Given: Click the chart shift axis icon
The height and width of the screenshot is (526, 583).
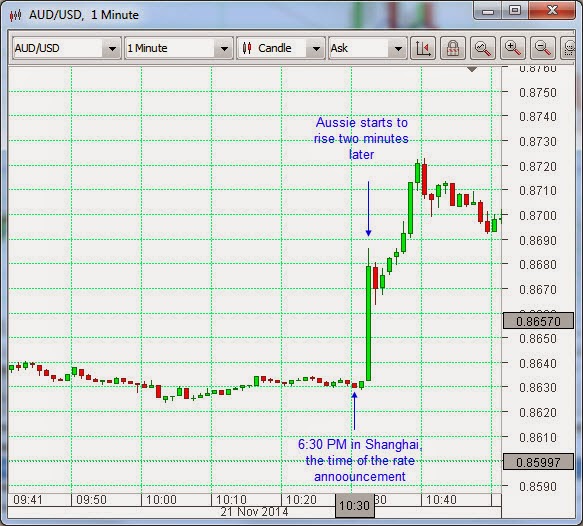Looking at the screenshot, I should pyautogui.click(x=423, y=48).
